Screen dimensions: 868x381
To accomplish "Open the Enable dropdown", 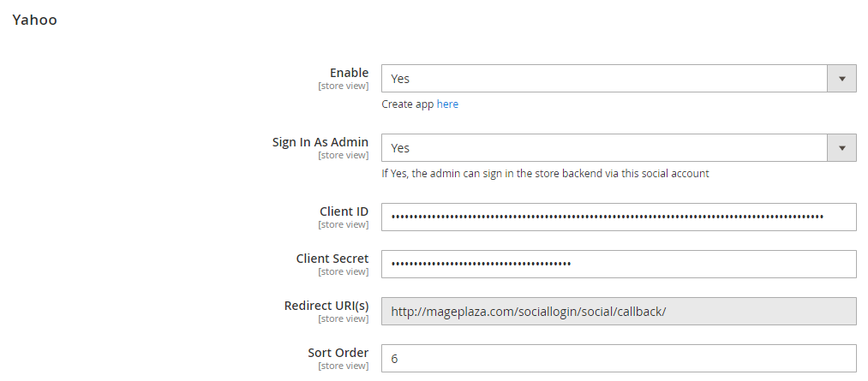I will click(604, 79).
